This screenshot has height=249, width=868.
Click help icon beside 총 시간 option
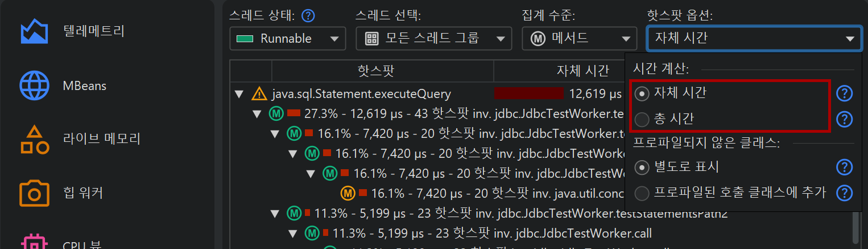click(x=845, y=119)
